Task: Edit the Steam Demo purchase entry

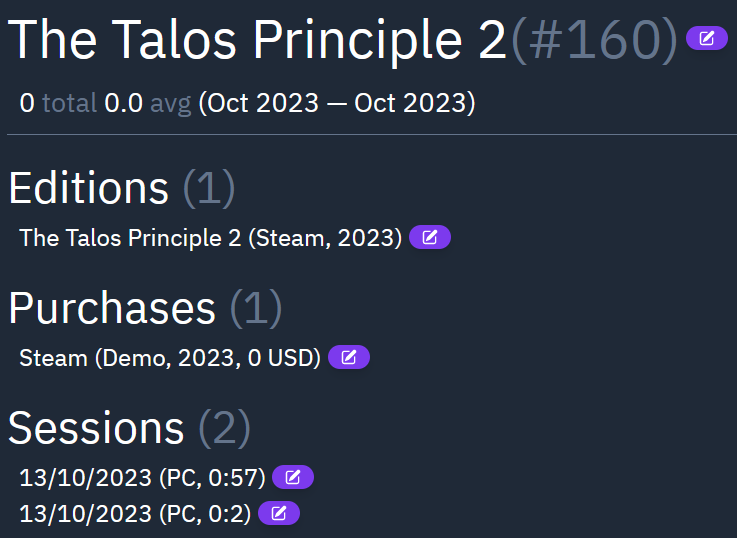Action: (349, 357)
